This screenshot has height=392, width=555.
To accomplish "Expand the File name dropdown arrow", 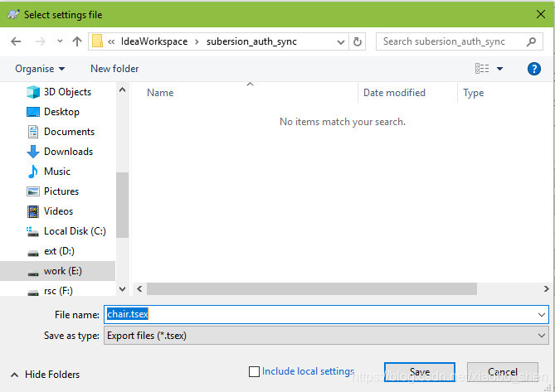I will pos(542,315).
